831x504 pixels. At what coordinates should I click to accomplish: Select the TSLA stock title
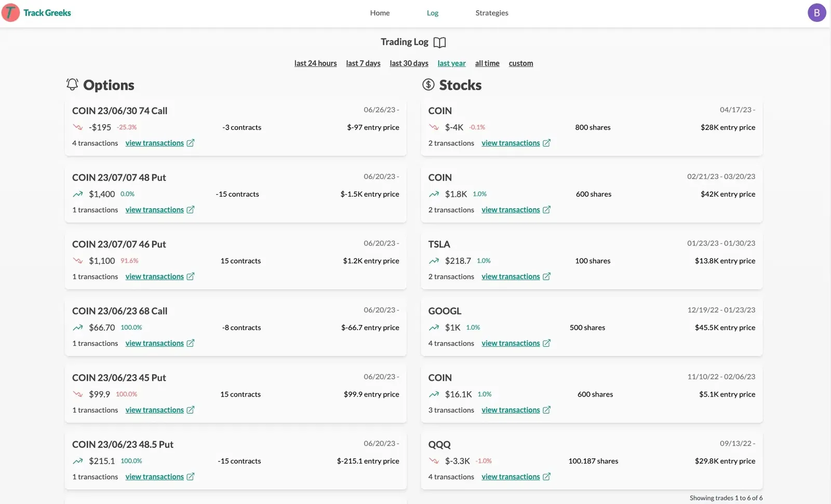439,244
